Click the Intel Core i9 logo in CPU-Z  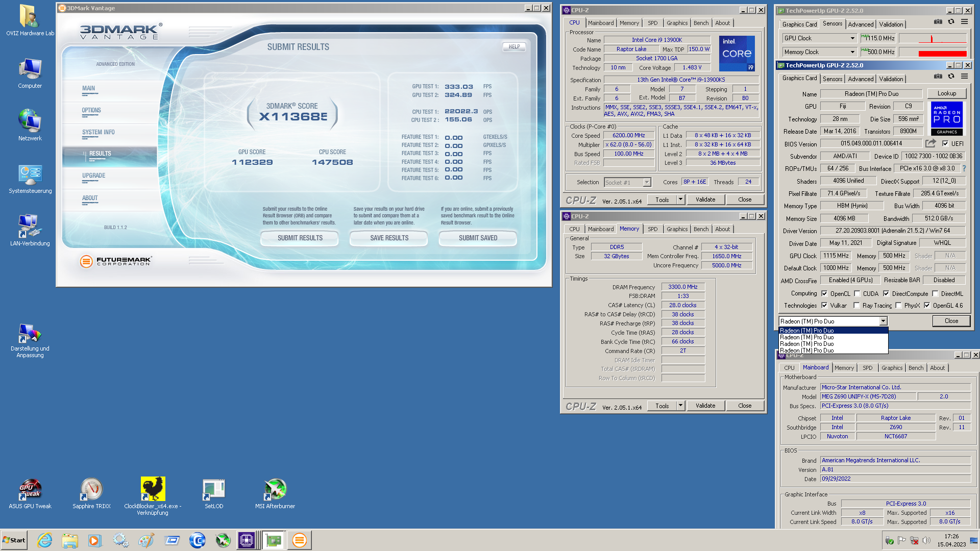[x=737, y=53]
